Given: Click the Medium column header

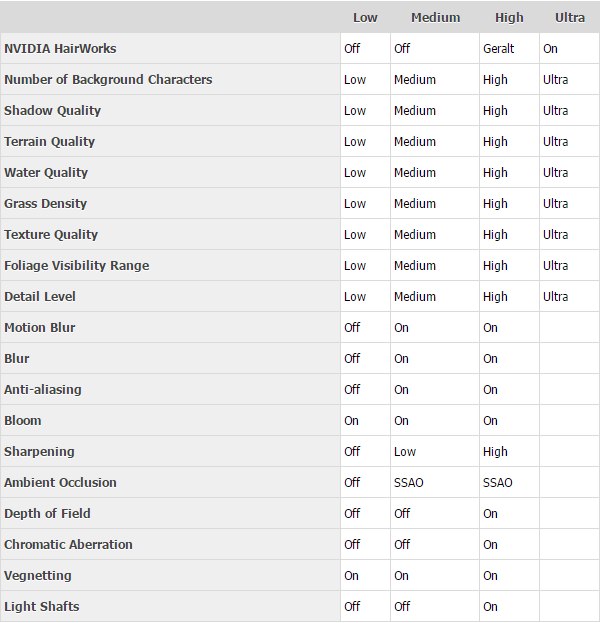Looking at the screenshot, I should [x=435, y=17].
